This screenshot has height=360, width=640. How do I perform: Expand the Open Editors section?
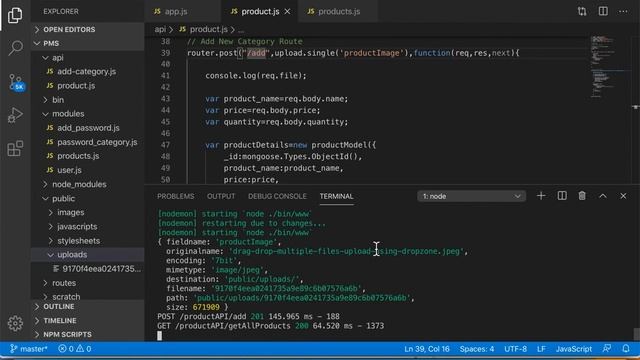pos(87,29)
